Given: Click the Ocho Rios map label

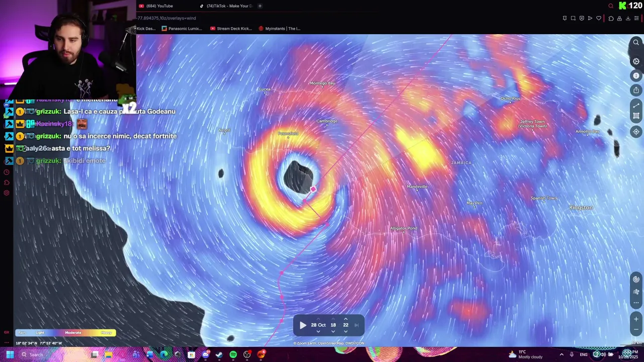Looking at the screenshot, I should coord(510,99).
